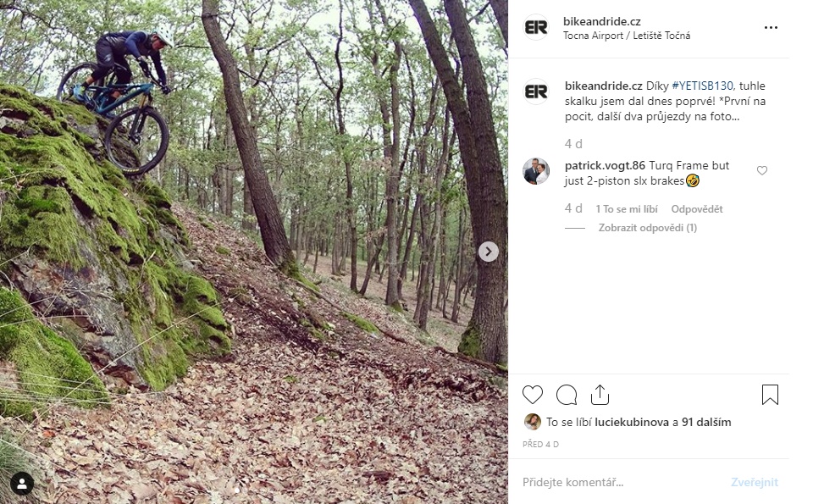This screenshot has height=504, width=813.
Task: Open liker avatar beside "To se líbí"
Action: click(x=533, y=422)
